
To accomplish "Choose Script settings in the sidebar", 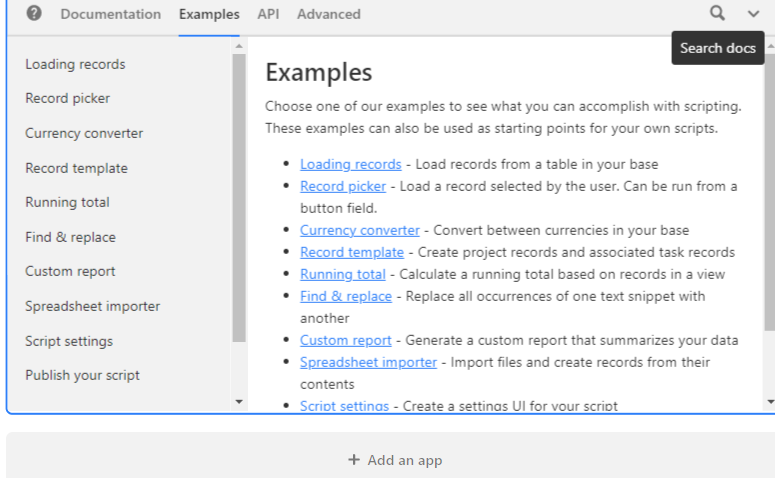I will coord(69,341).
